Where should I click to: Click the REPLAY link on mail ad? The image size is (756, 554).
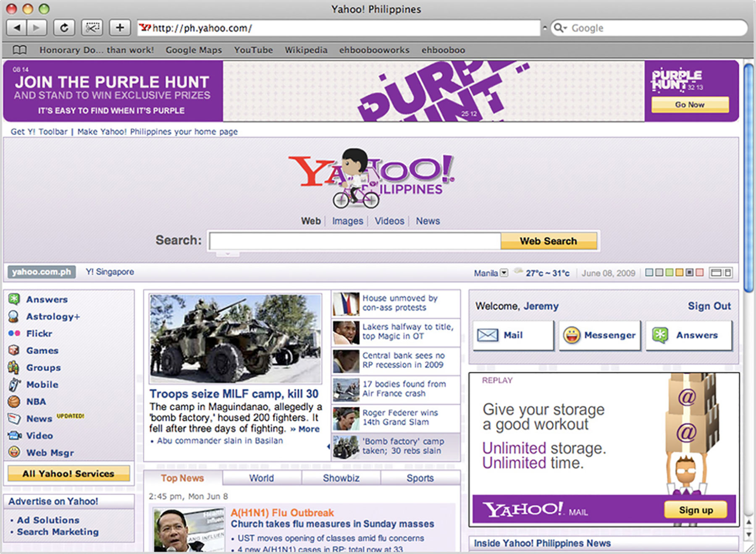[x=497, y=380]
